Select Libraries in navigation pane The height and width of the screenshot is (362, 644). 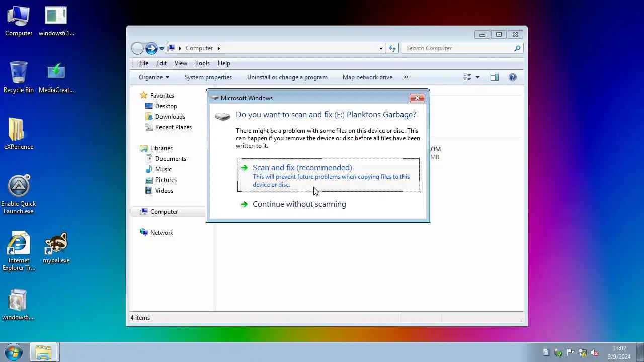161,148
